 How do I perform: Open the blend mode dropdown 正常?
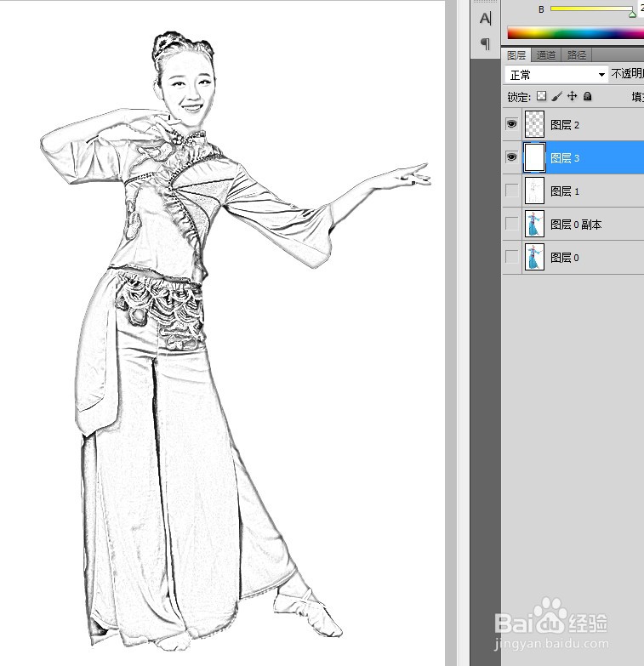point(556,75)
